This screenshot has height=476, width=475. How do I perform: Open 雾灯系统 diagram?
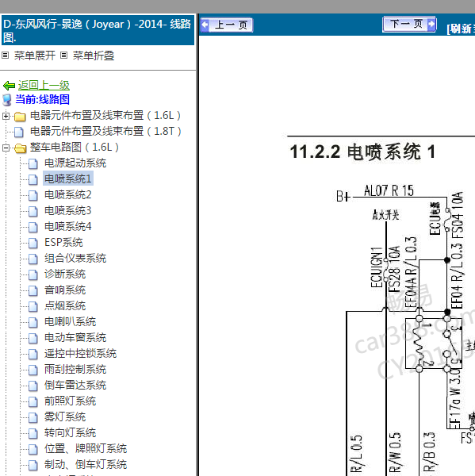(x=65, y=416)
